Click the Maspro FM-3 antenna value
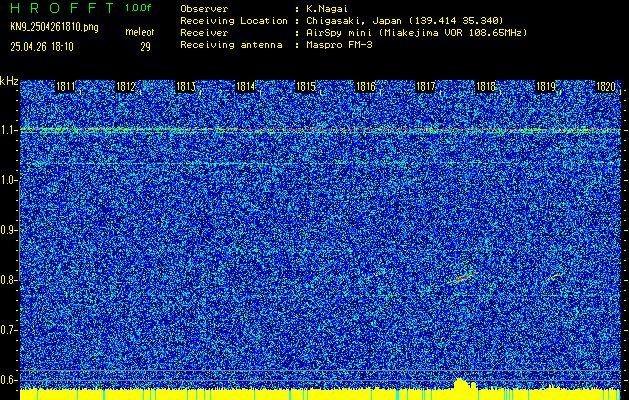 click(339, 45)
